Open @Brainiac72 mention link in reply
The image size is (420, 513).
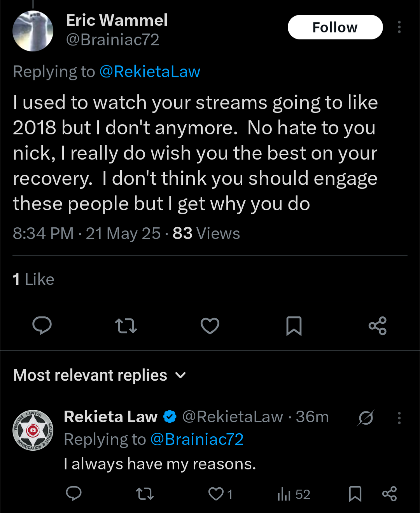coord(197,439)
